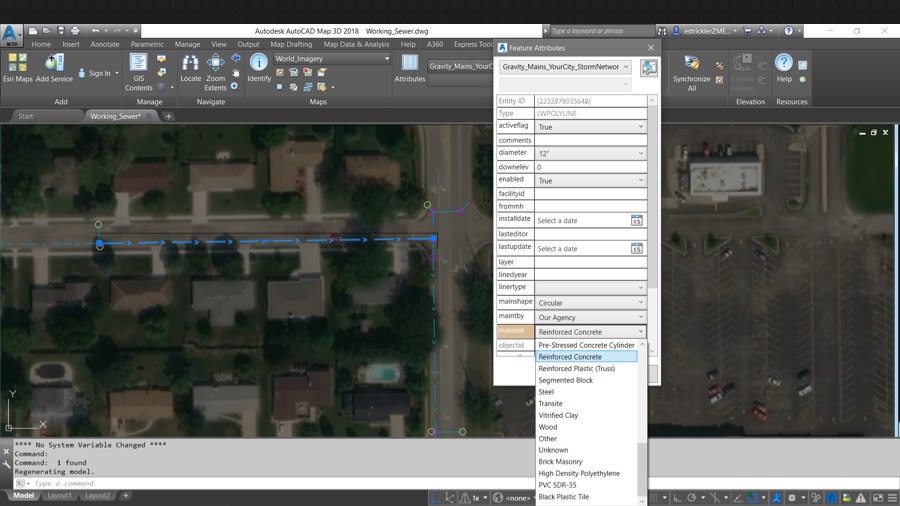Screen dimensions: 900x506
Task: Open installdate calendar picker
Action: 637,220
